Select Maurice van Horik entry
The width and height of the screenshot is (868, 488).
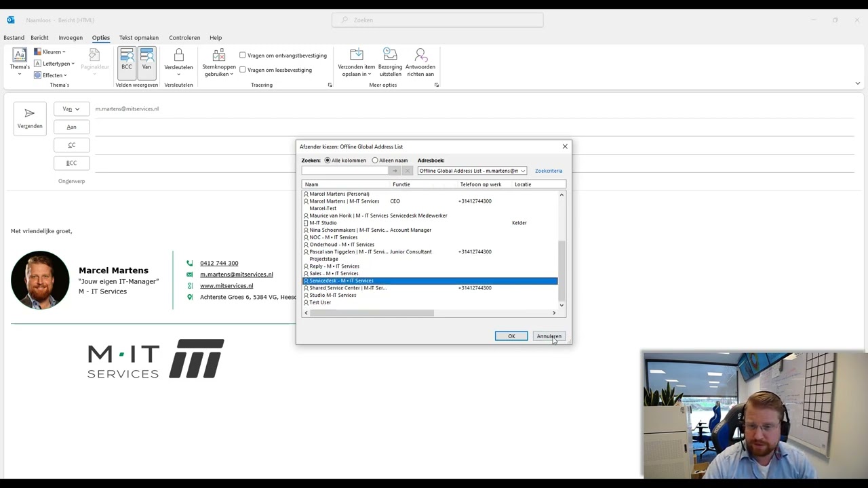430,216
